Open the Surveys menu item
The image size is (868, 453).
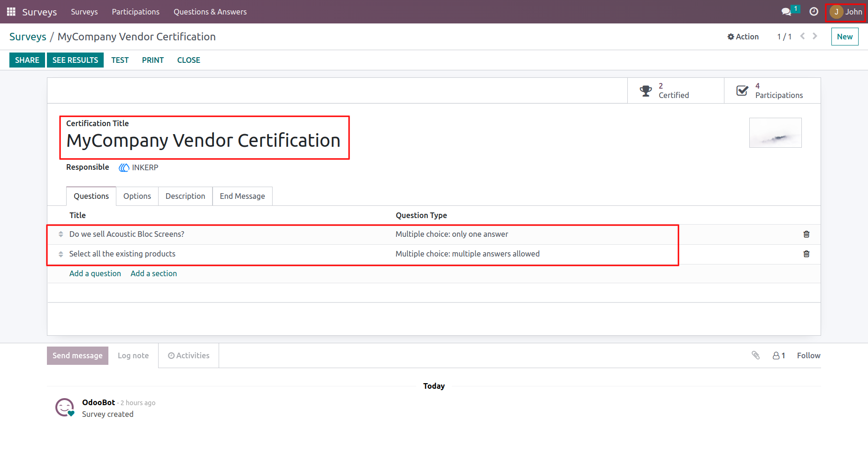[x=84, y=12]
